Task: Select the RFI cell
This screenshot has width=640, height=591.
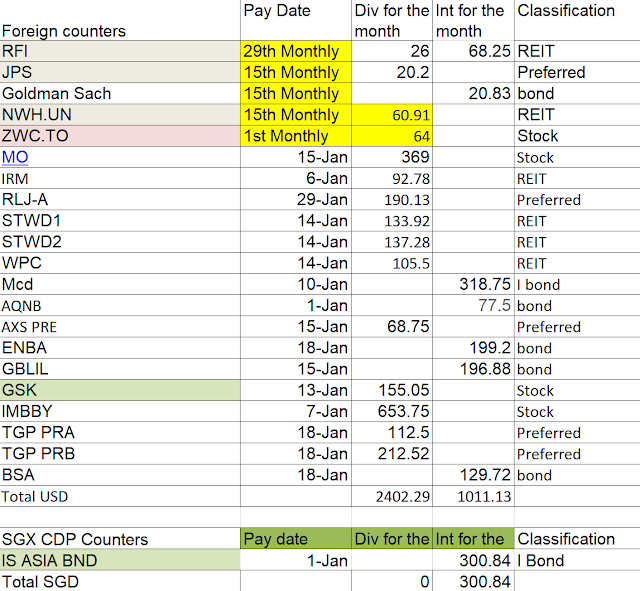Action: coord(120,51)
